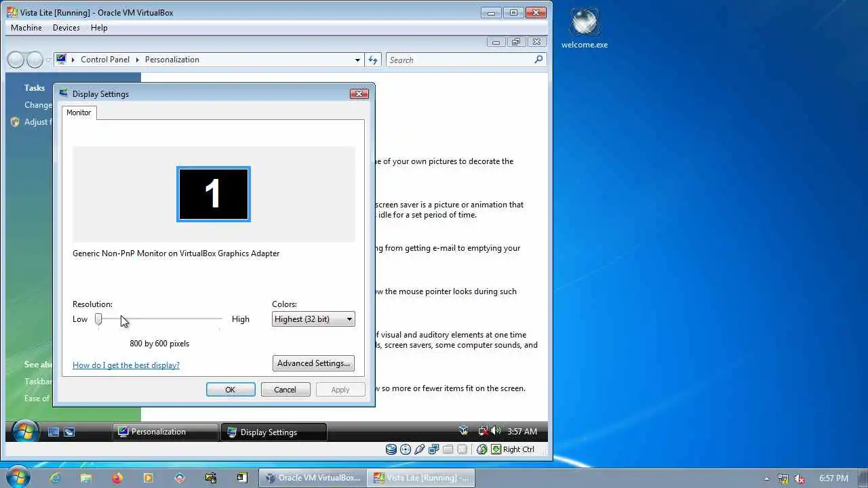Image resolution: width=868 pixels, height=488 pixels.
Task: Click Show Desktop in guest quick launch
Action: tap(54, 432)
